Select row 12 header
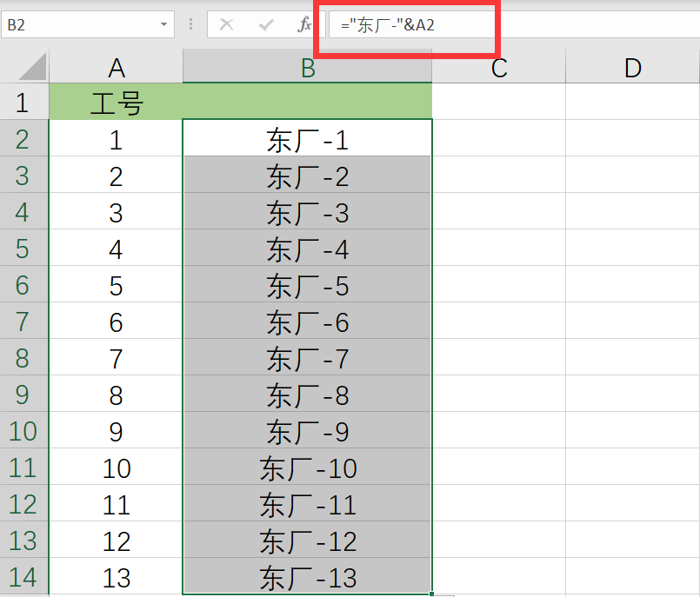The width and height of the screenshot is (700, 597). pos(24,504)
